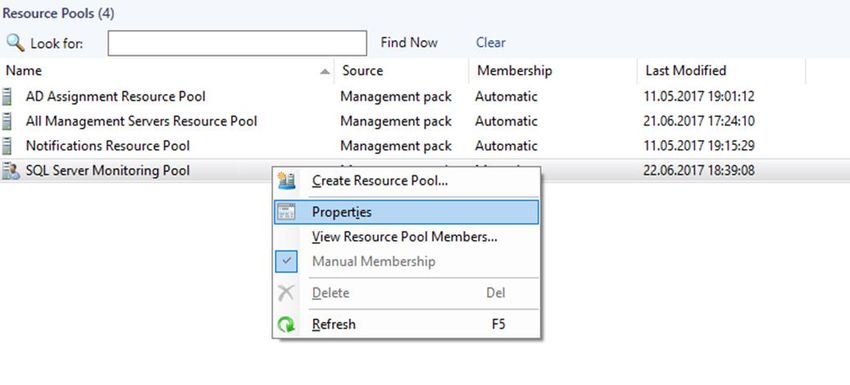The image size is (850, 385).
Task: Click the AD Assignment Resource Pool server icon
Action: pyautogui.click(x=7, y=97)
